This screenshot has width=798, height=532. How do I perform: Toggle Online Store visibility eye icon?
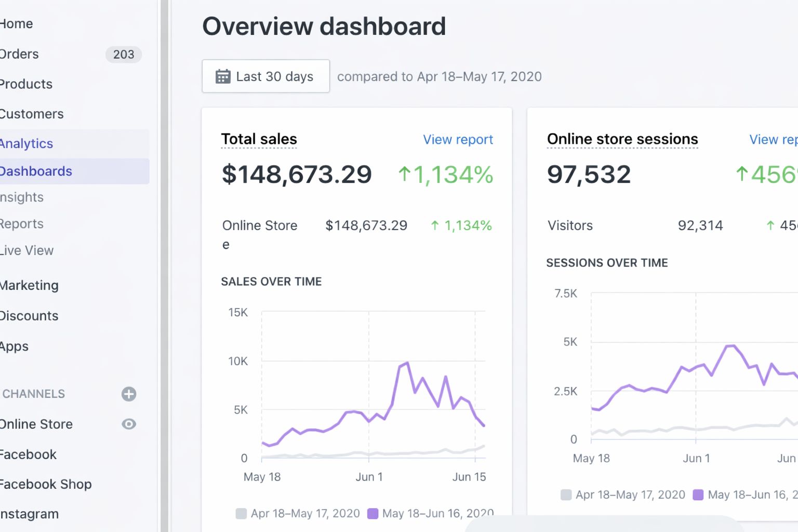128,424
